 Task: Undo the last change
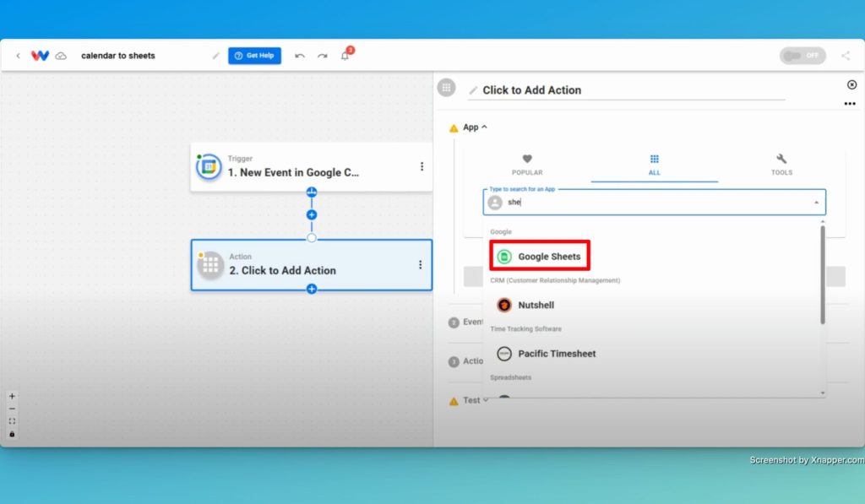[x=300, y=56]
